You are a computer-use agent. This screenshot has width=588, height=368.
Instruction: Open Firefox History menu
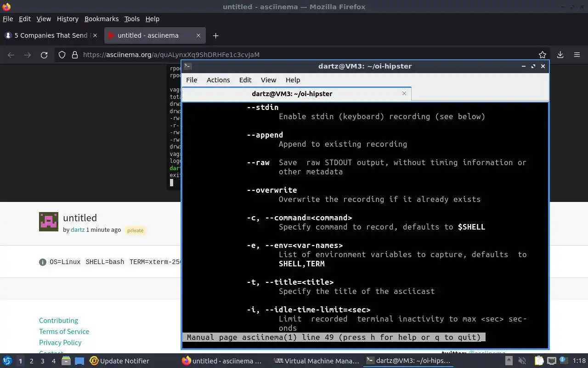click(x=68, y=19)
